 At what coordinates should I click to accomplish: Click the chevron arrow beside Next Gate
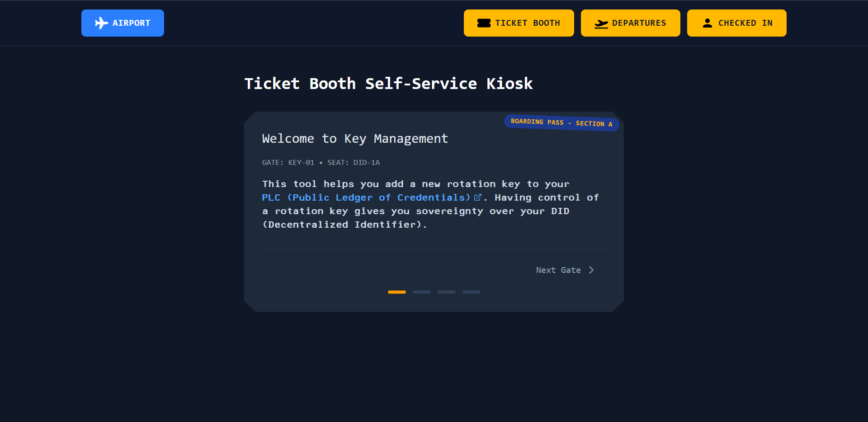tap(591, 270)
